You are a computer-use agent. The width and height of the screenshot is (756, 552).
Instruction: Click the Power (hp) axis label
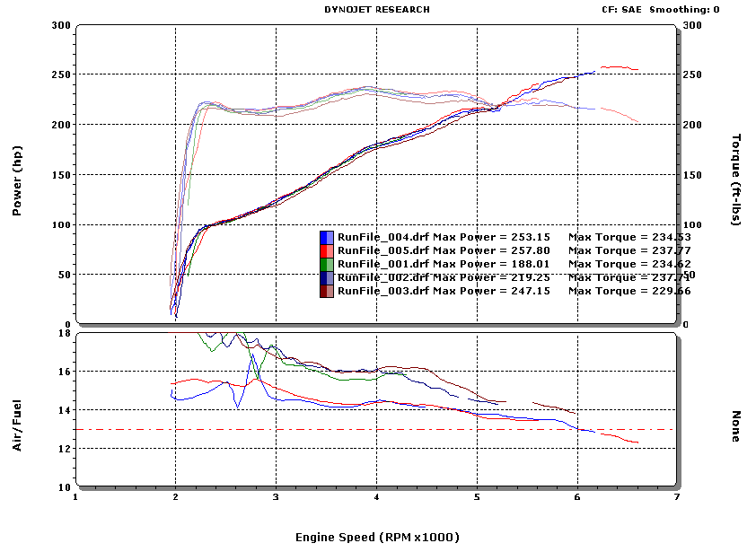(17, 180)
